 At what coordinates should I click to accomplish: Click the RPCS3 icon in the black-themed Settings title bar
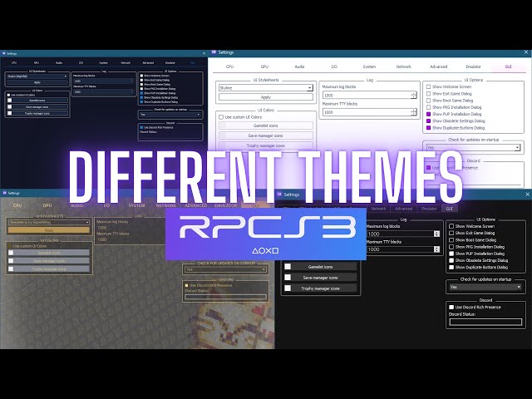coord(279,195)
